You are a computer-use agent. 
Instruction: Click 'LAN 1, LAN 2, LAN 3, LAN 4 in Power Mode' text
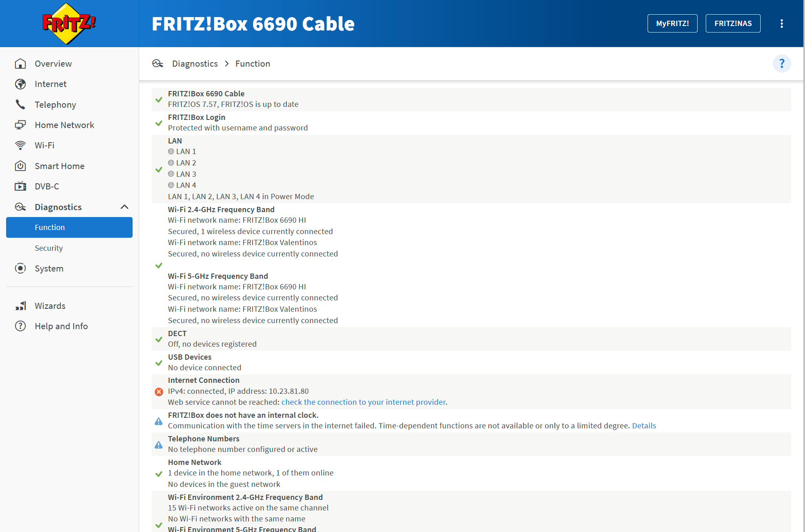[241, 196]
